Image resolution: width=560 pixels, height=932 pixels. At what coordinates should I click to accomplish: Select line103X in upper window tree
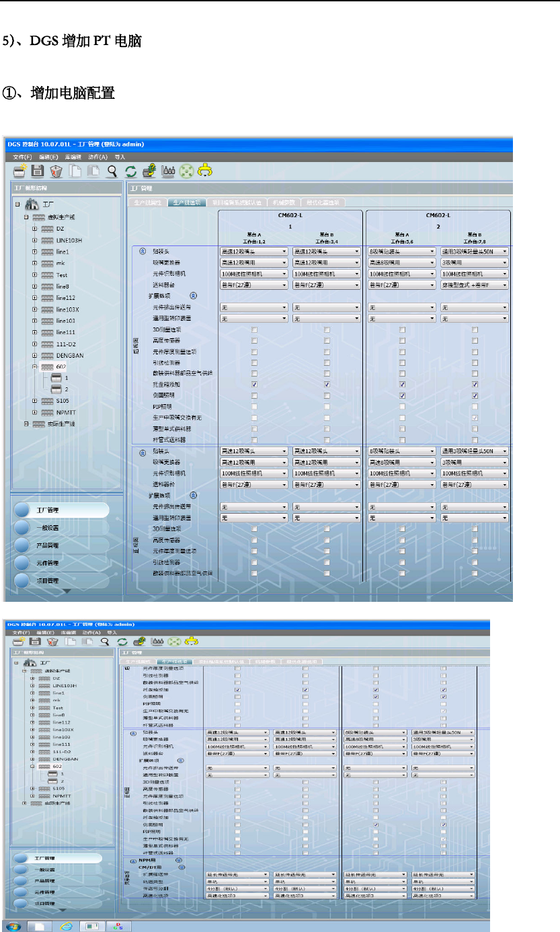point(67,309)
